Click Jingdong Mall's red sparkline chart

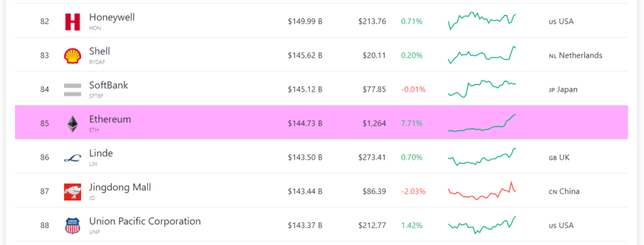(482, 191)
